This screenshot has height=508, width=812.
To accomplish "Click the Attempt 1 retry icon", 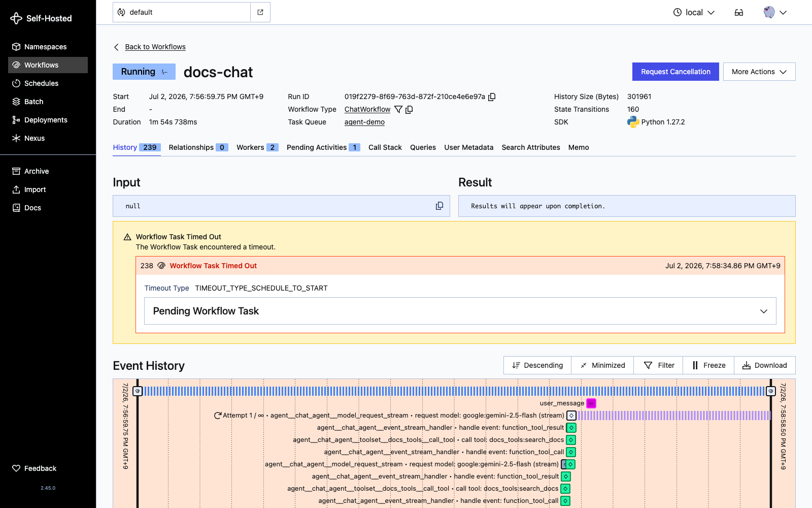I will (x=218, y=416).
